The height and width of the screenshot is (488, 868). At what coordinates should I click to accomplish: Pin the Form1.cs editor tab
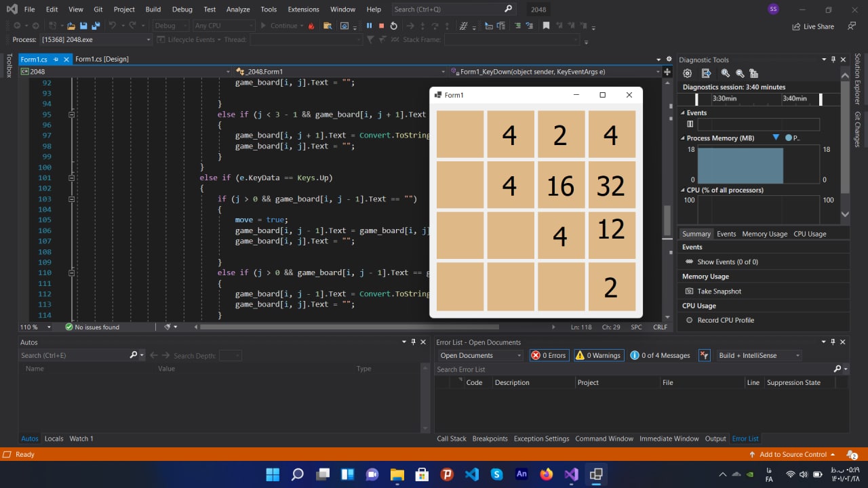click(56, 60)
